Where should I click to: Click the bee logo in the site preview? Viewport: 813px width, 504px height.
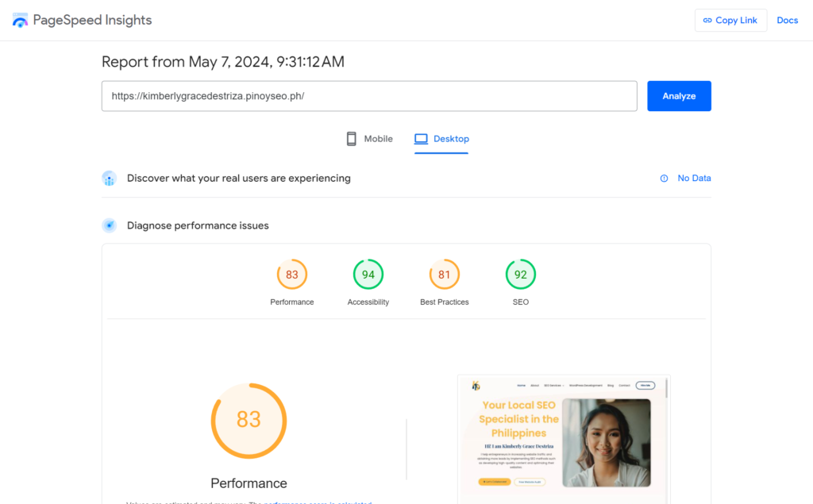pos(476,385)
